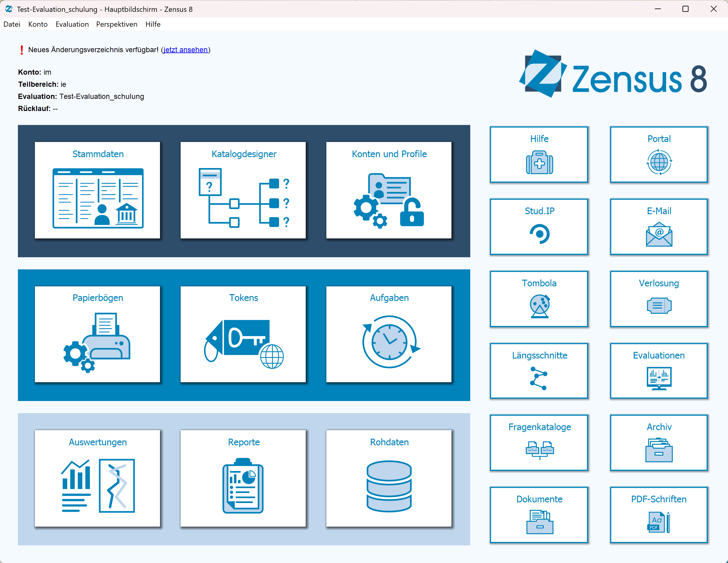
Task: Open Auswertungen chart tile
Action: (x=97, y=478)
